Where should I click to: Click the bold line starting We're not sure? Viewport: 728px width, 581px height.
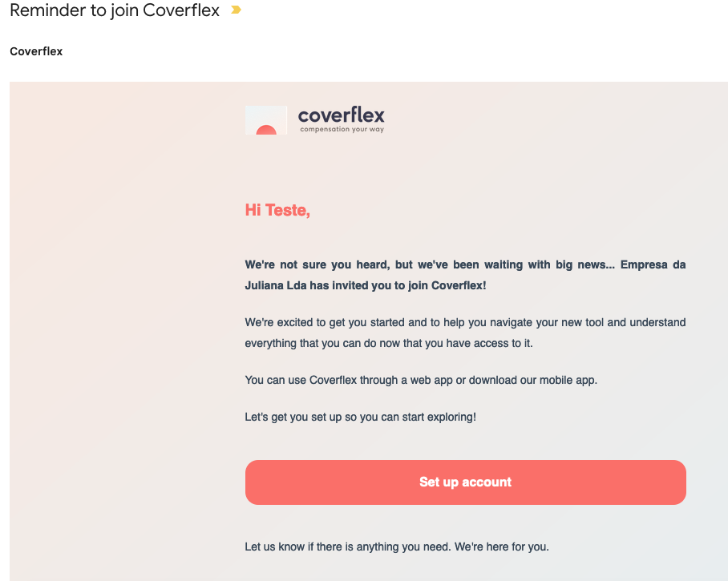(x=465, y=264)
